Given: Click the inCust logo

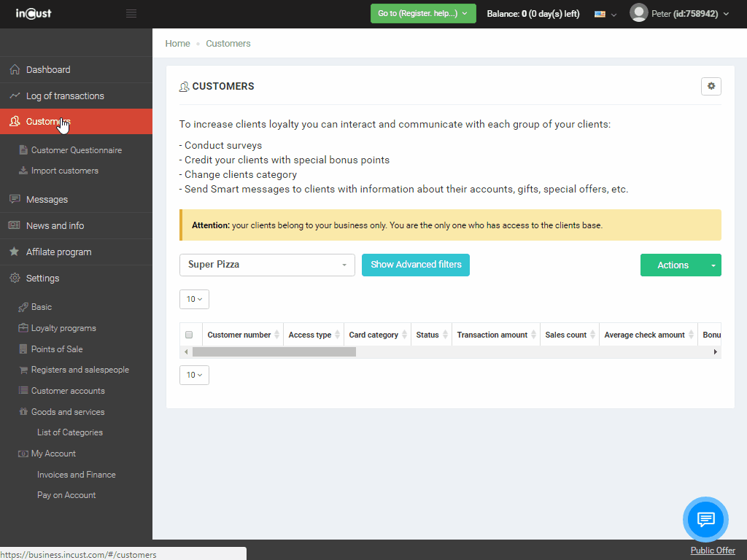Looking at the screenshot, I should [x=32, y=13].
